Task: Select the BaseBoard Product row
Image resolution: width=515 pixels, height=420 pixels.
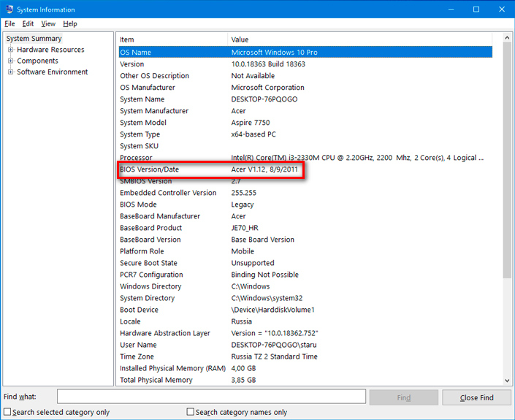Action: point(305,228)
